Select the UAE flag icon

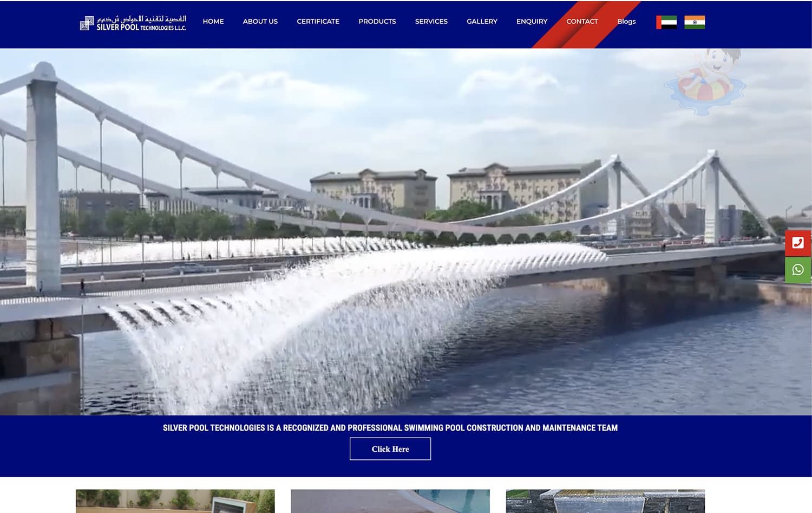666,22
